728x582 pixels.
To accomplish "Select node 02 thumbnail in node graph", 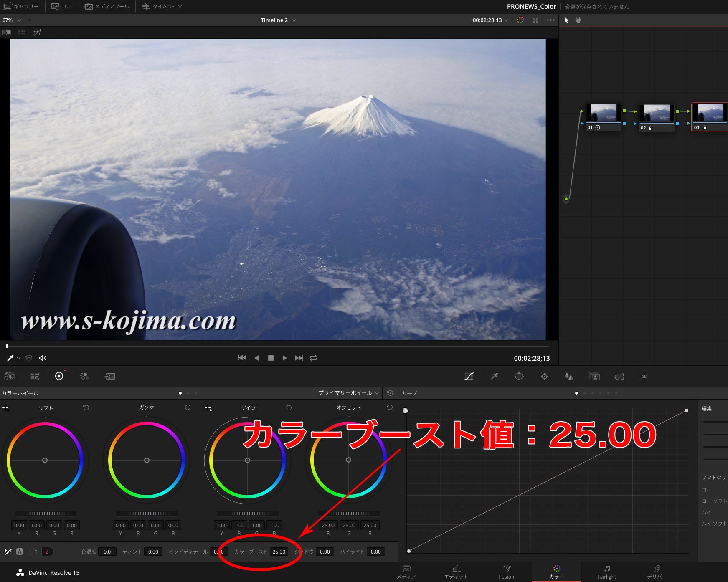I will coord(657,114).
